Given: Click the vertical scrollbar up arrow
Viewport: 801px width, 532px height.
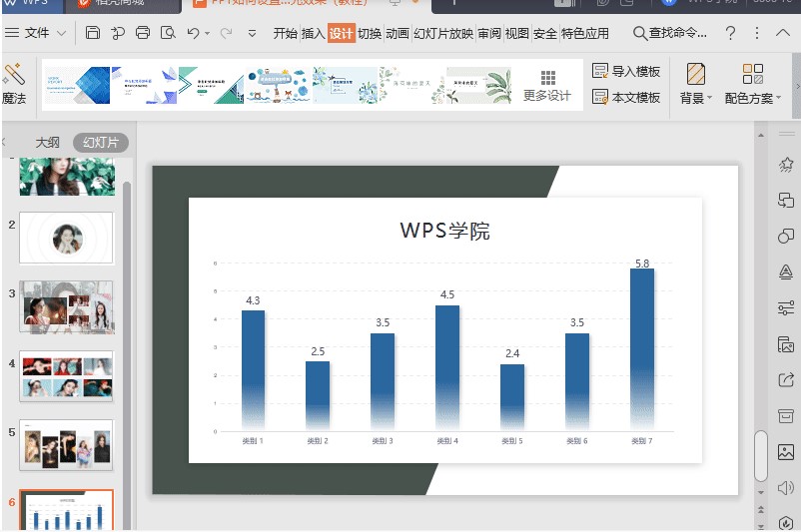Looking at the screenshot, I should (x=761, y=136).
